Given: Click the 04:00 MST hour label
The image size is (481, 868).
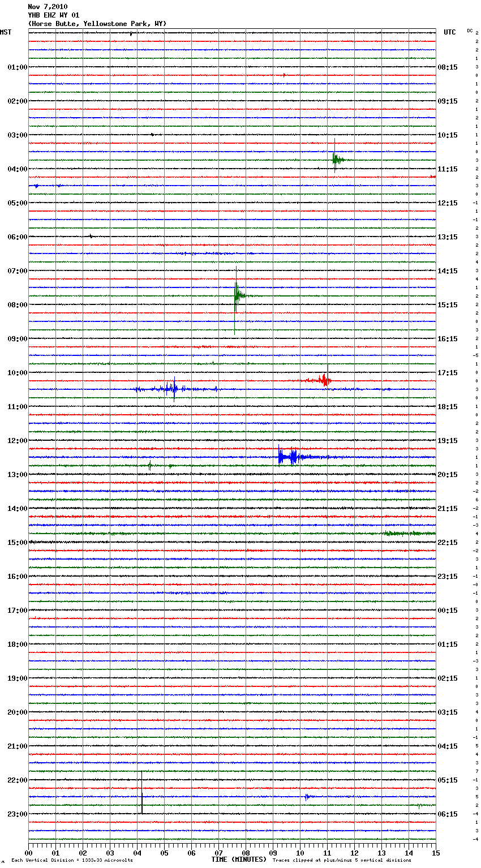Looking at the screenshot, I should click(18, 169).
